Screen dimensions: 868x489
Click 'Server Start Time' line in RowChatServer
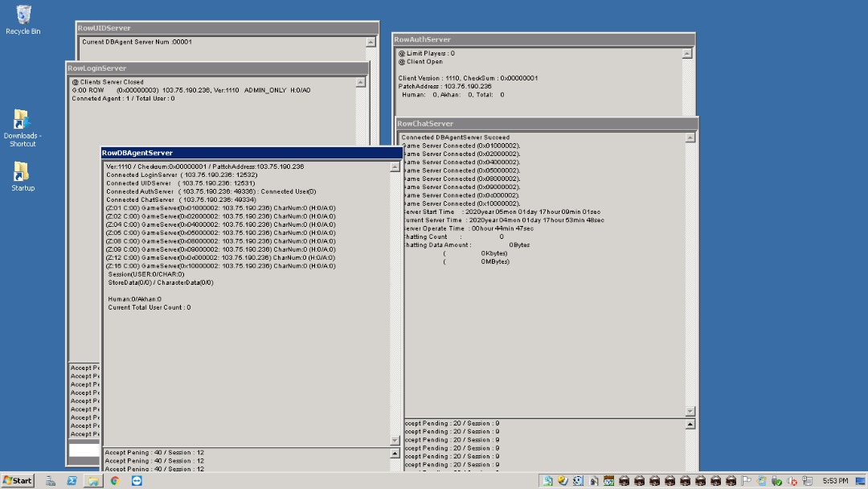tap(502, 212)
